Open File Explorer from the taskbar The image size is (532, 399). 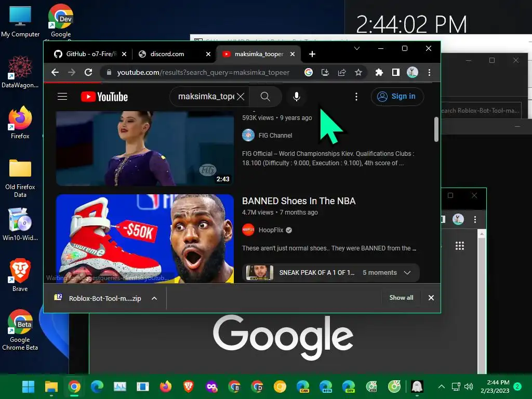[x=51, y=387]
